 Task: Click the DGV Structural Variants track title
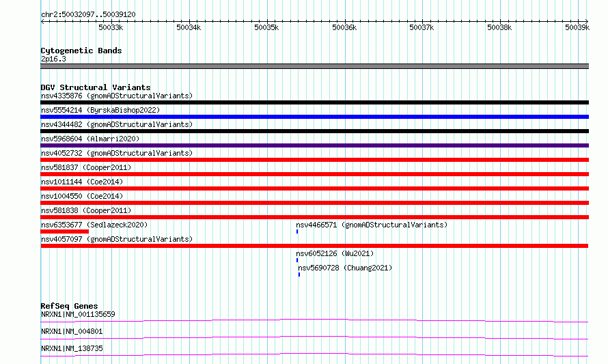96,87
